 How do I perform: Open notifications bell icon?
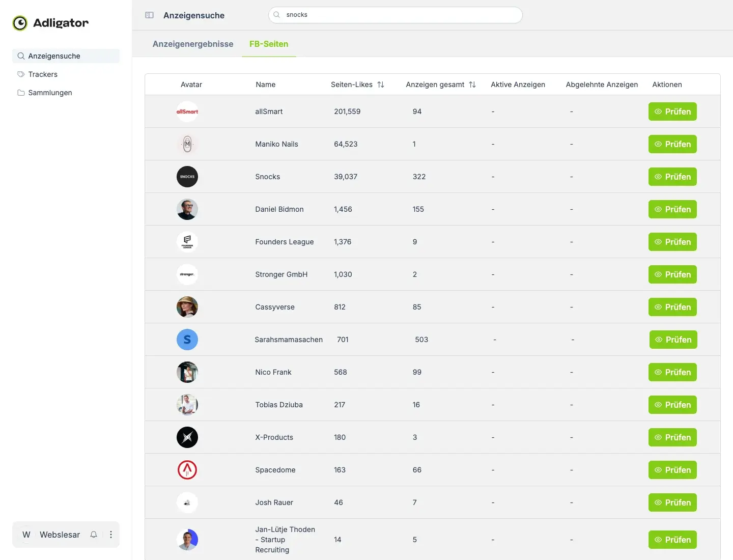point(94,535)
